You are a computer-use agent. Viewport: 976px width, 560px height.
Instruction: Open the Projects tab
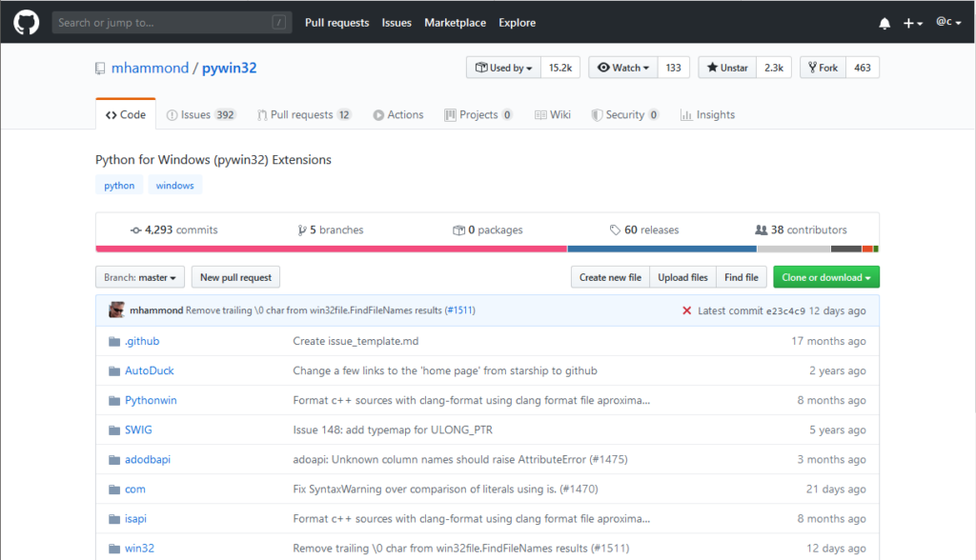point(478,114)
